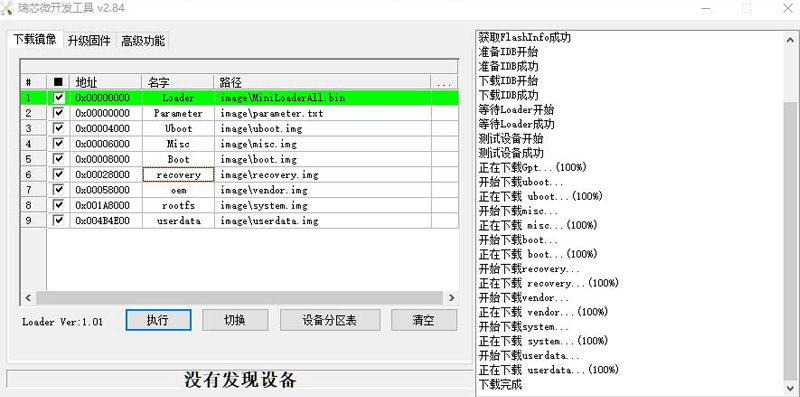800x397 pixels.
Task: Click address 0x001A8000 in rootfs row
Action: click(x=103, y=205)
